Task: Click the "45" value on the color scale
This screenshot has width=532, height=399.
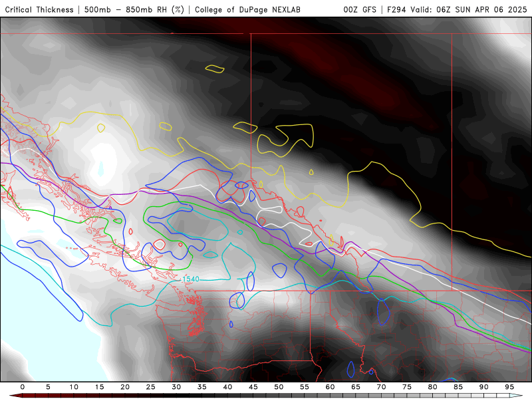Action: pyautogui.click(x=253, y=387)
